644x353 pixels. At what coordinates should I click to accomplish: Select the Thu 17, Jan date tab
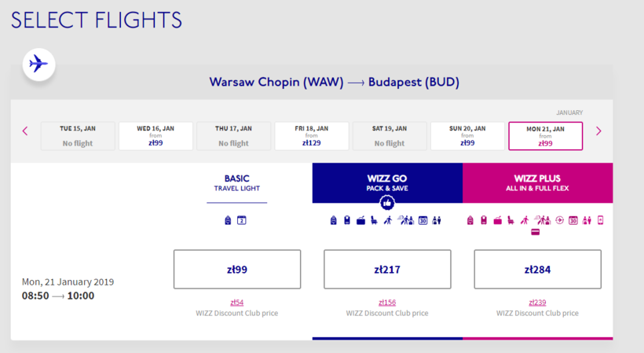[x=234, y=136]
